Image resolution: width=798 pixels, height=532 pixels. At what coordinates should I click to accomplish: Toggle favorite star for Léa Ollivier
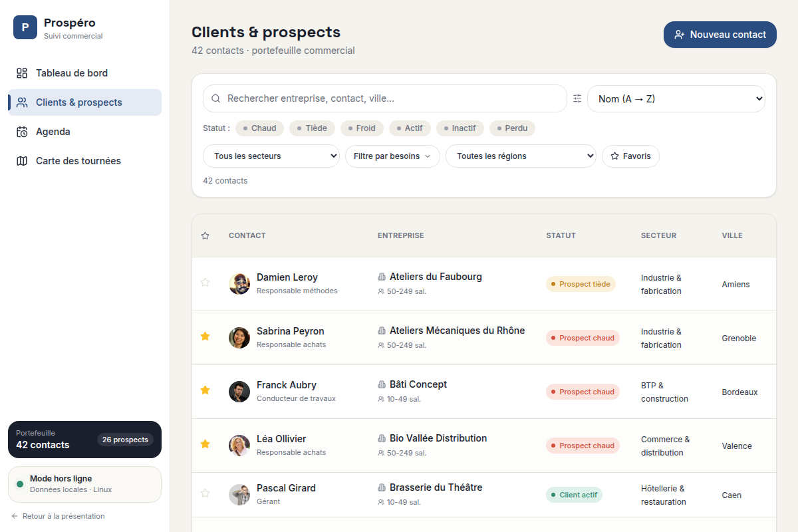[205, 444]
